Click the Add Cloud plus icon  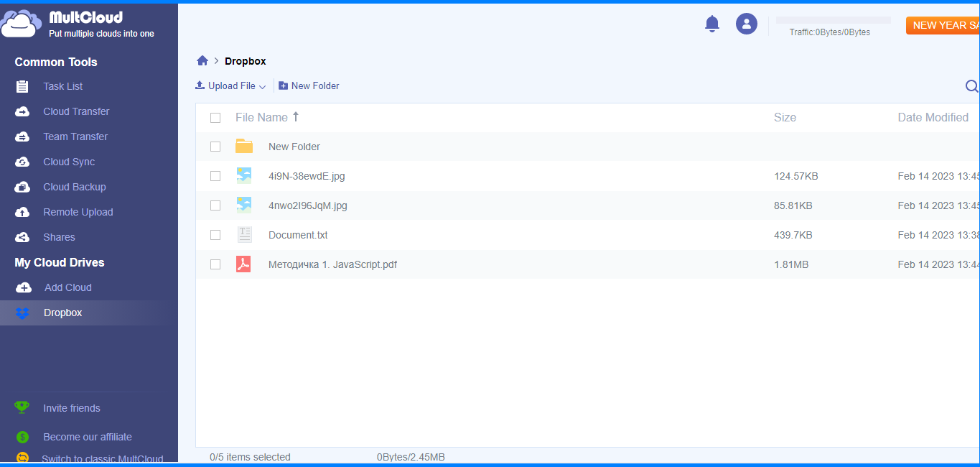pos(24,287)
